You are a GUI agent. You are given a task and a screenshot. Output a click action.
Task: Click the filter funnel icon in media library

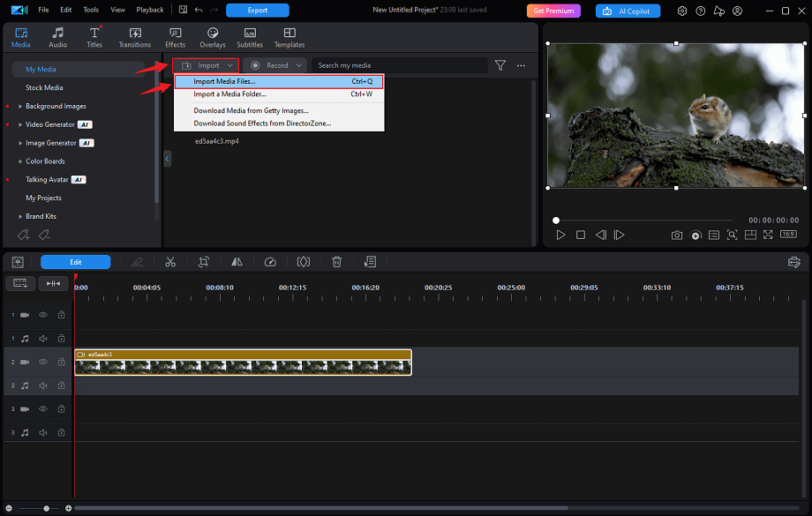500,65
